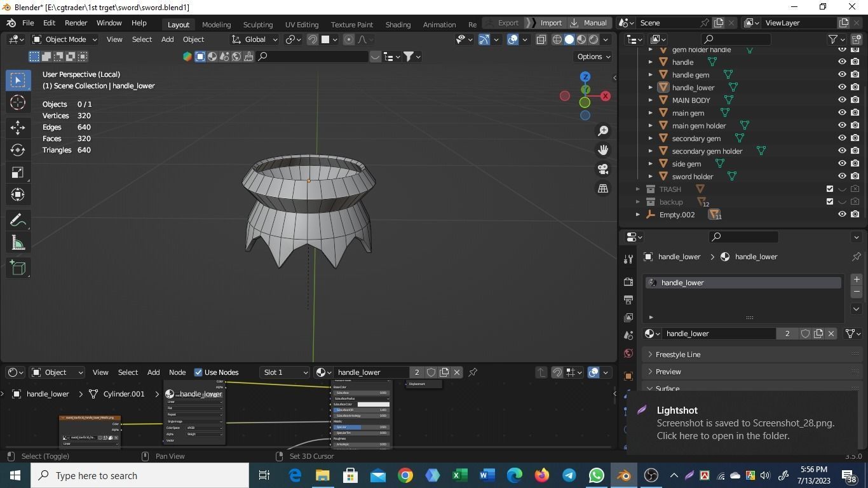Toggle the camera view icon

602,169
